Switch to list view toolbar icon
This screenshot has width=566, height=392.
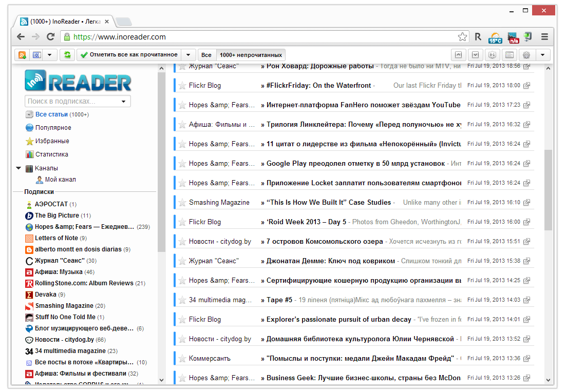click(x=510, y=55)
